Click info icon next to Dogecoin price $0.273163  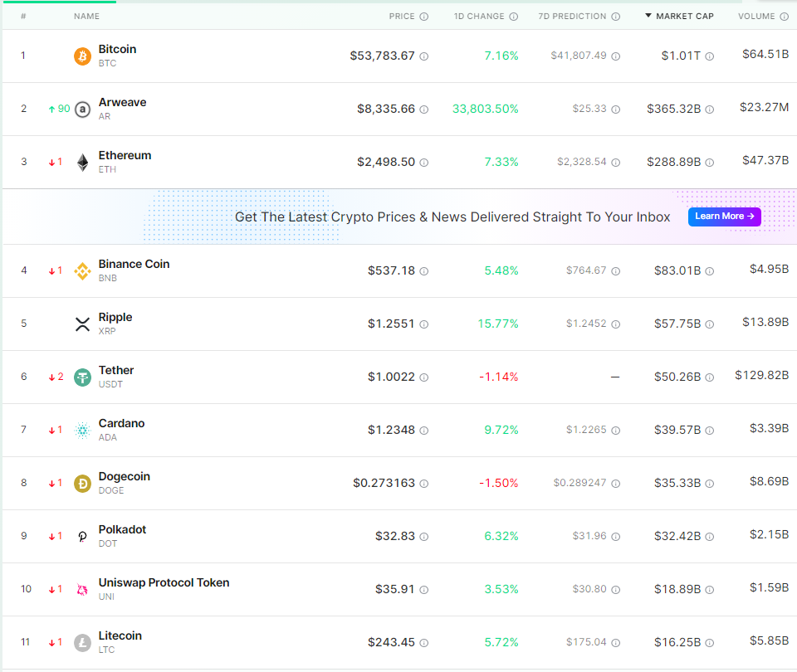424,484
